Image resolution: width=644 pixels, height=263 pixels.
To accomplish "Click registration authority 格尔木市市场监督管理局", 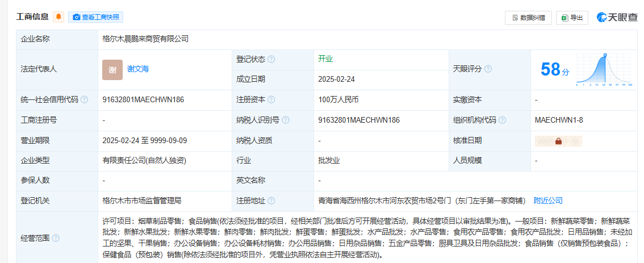I will (142, 201).
